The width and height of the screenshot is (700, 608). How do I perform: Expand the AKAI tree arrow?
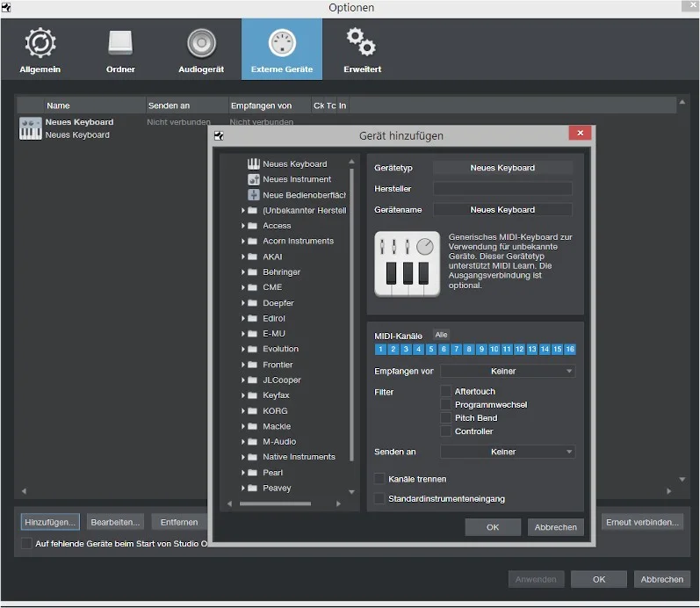tap(243, 257)
